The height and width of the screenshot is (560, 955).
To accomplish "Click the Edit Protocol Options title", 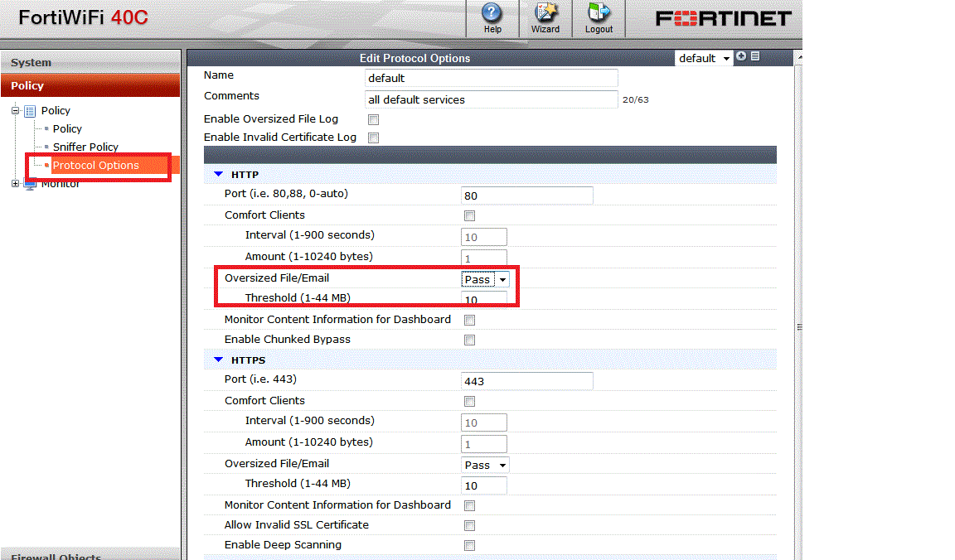I will pos(414,59).
